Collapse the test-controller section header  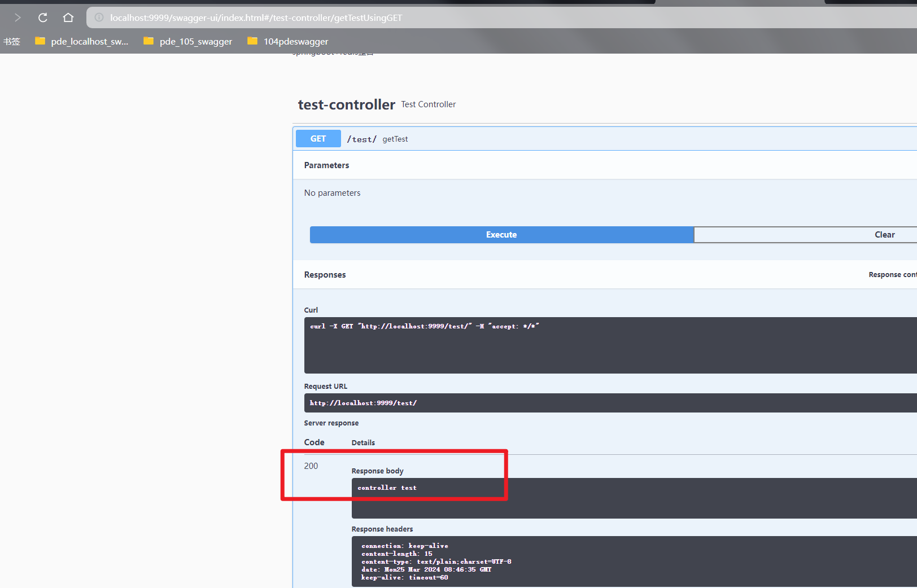click(347, 104)
